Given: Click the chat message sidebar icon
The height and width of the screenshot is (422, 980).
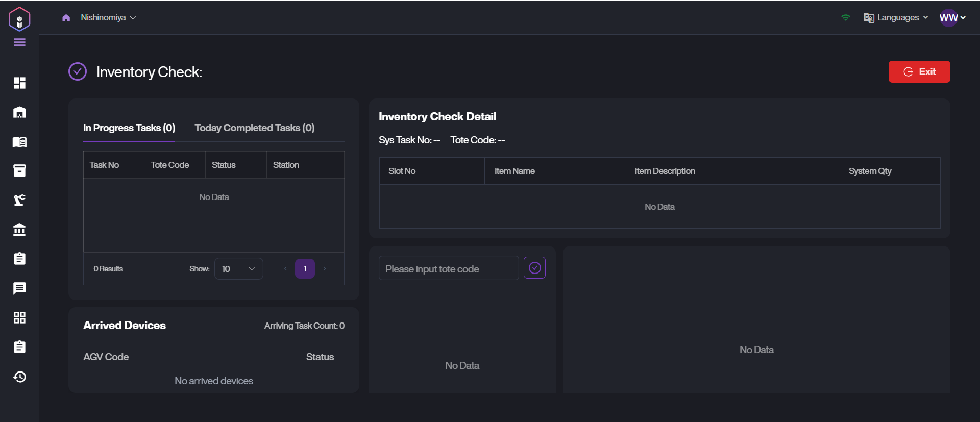Looking at the screenshot, I should pos(19,288).
